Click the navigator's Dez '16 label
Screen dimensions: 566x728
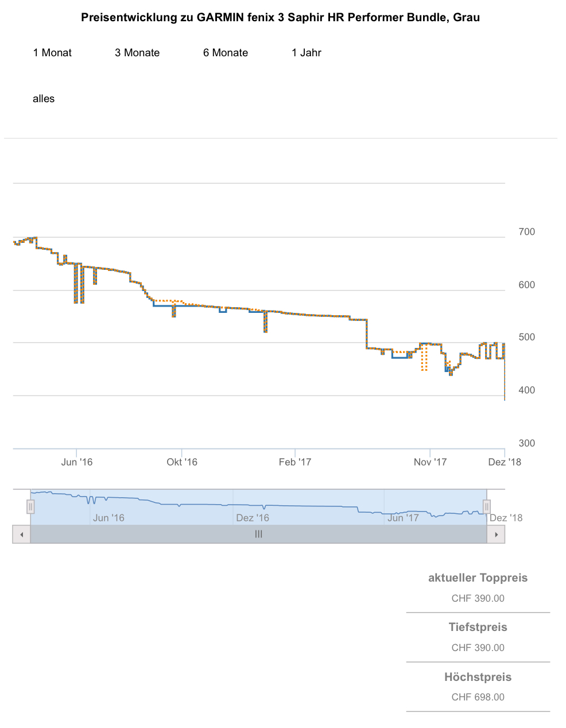253,518
